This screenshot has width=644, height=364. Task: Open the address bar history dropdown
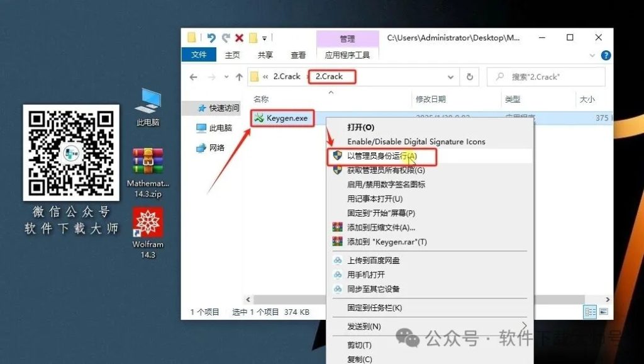[x=450, y=76]
